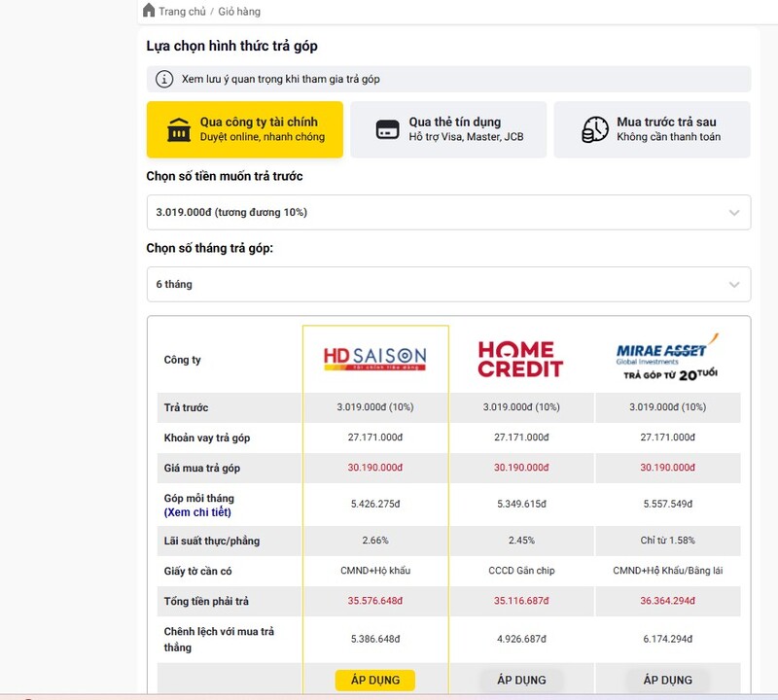The image size is (778, 700).
Task: Go to Trang chủ breadcrumb link
Action: [x=182, y=12]
